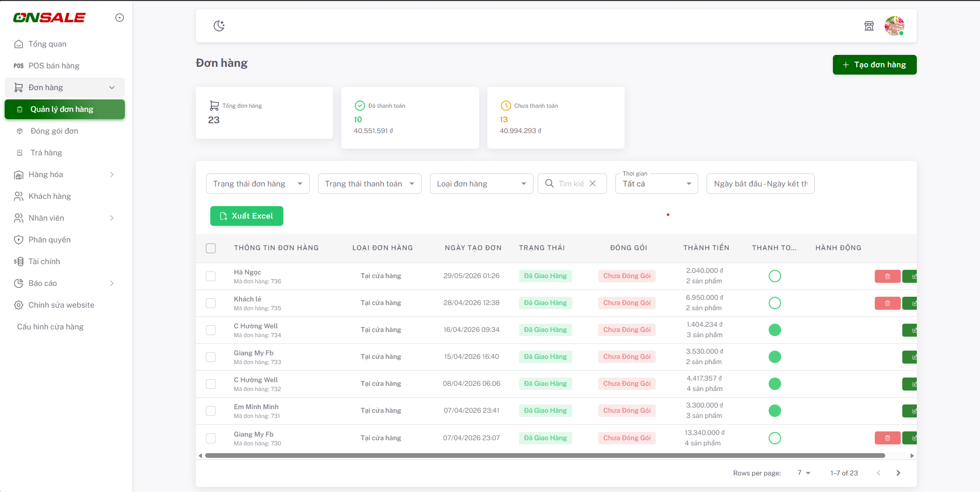Open Trạng thái đơn hàng dropdown
This screenshot has width=980, height=492.
tap(258, 184)
